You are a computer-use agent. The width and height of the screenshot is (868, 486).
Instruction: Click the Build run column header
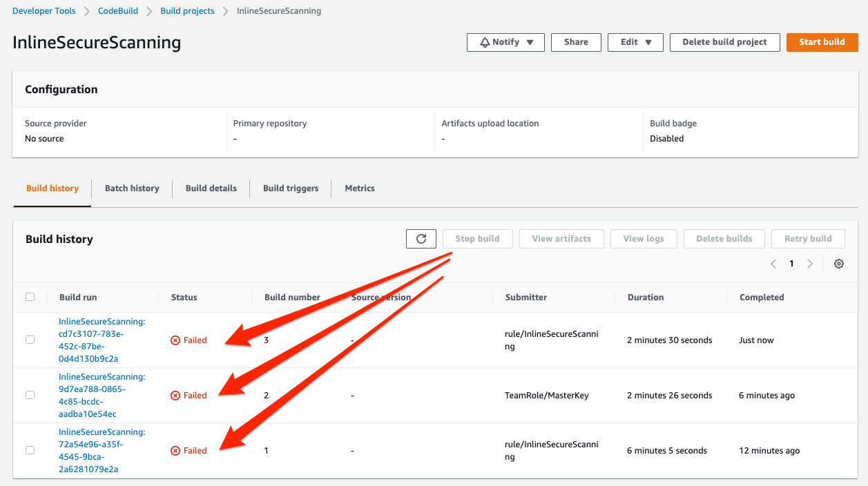[78, 298]
